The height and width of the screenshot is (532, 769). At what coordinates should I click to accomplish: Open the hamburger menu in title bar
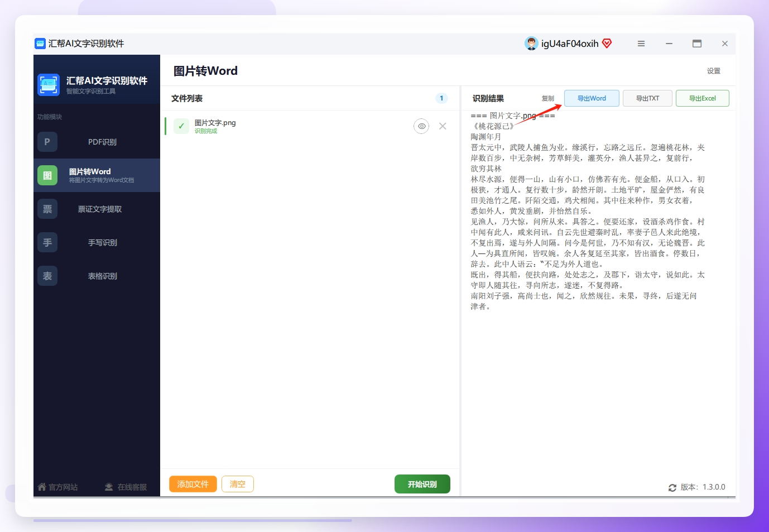tap(641, 44)
